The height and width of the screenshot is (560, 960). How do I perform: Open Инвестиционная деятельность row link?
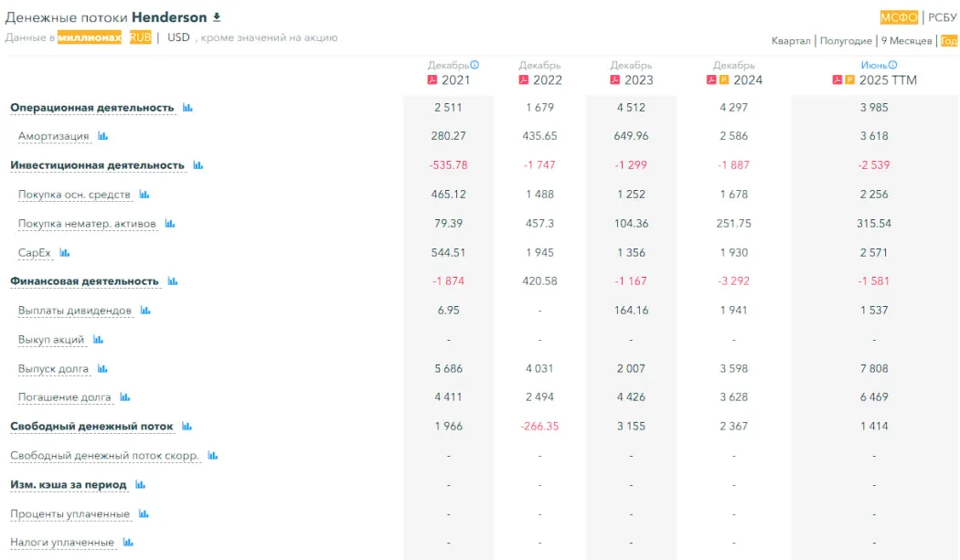tap(97, 165)
